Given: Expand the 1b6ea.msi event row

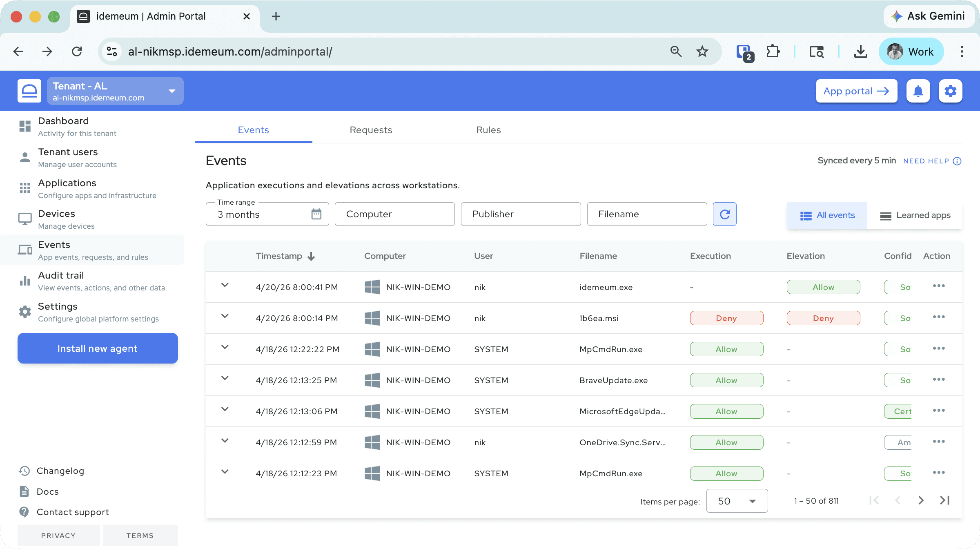Looking at the screenshot, I should 225,316.
